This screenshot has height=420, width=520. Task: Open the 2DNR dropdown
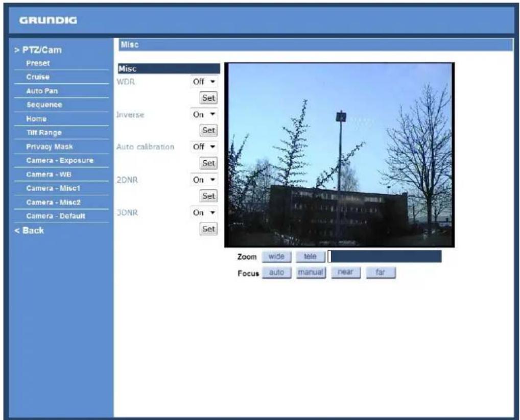pyautogui.click(x=204, y=180)
